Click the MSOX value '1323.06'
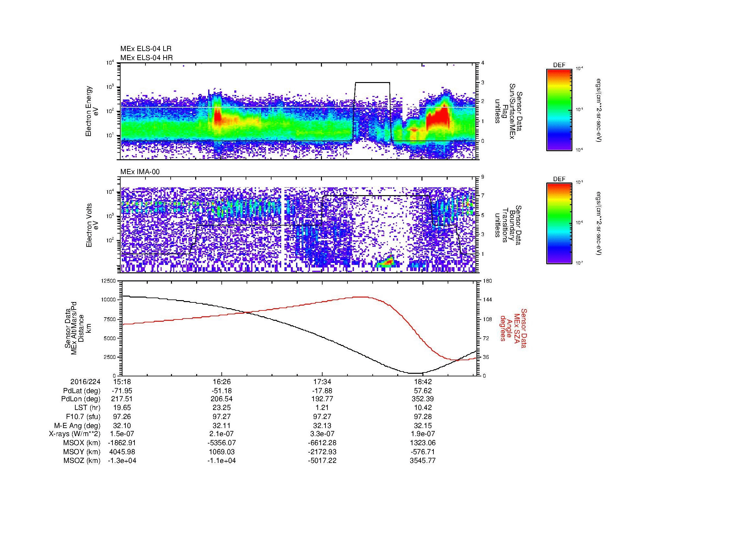The width and height of the screenshot is (756, 534). (x=423, y=443)
